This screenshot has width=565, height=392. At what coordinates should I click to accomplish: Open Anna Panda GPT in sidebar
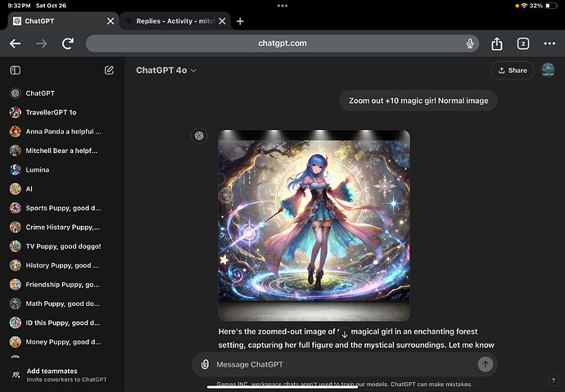click(62, 132)
